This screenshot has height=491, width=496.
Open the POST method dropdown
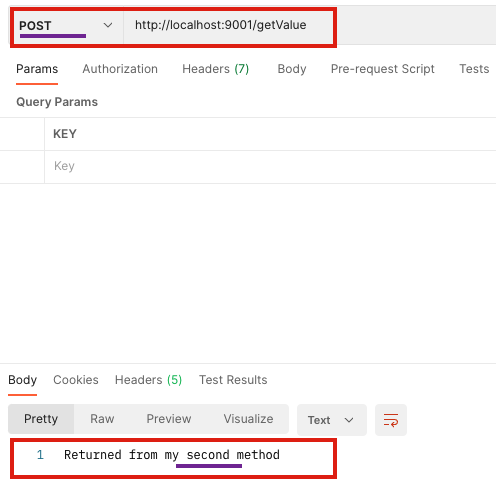click(x=66, y=26)
